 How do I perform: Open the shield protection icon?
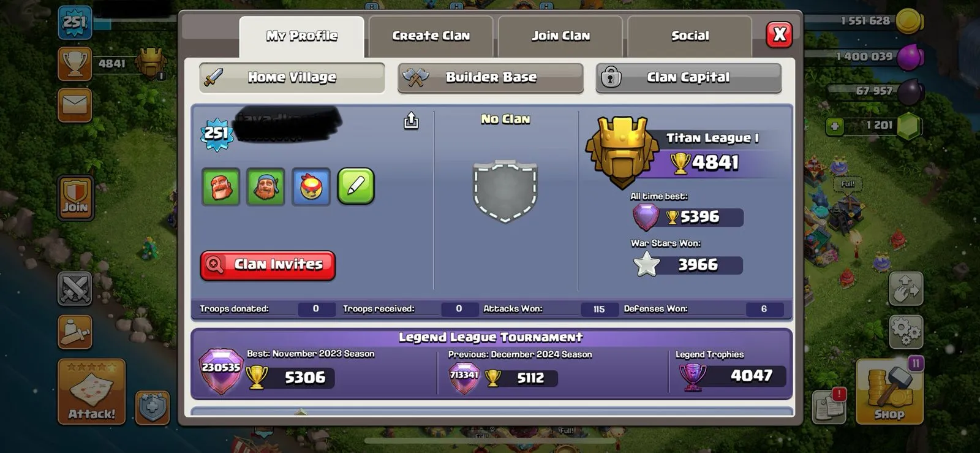(152, 407)
